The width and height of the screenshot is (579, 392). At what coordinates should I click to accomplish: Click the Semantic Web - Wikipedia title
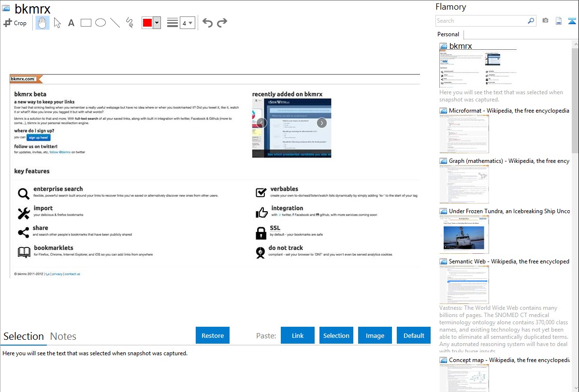click(x=509, y=261)
